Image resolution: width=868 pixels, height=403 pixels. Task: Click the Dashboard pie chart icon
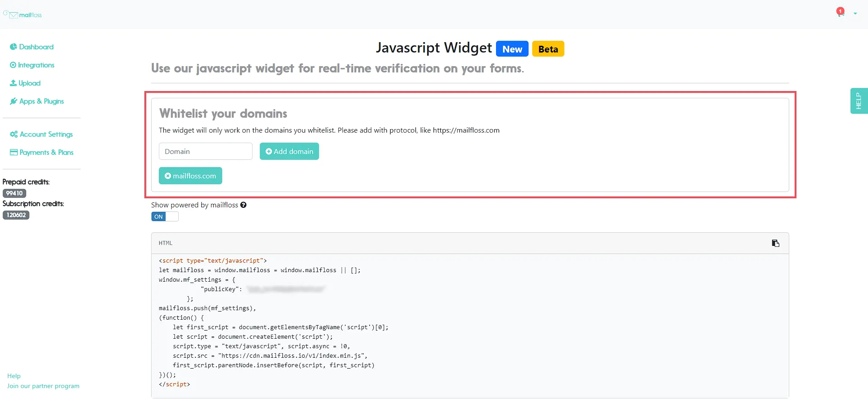click(x=14, y=47)
